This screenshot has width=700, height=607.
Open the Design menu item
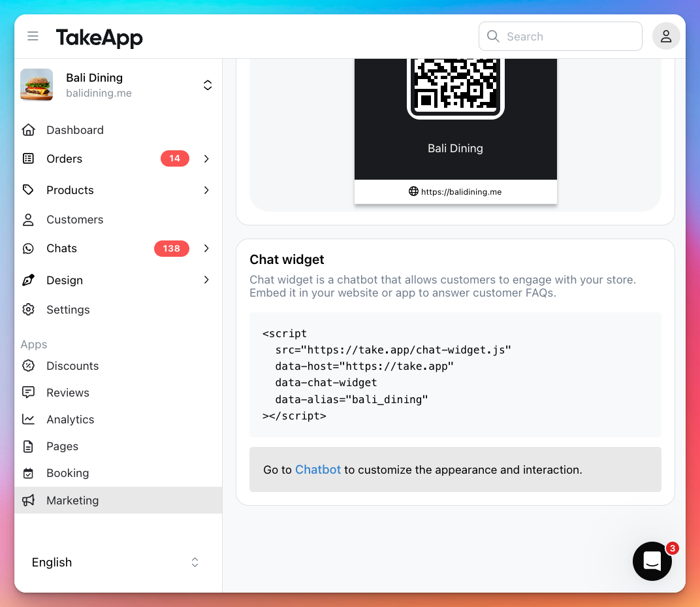[x=118, y=280]
